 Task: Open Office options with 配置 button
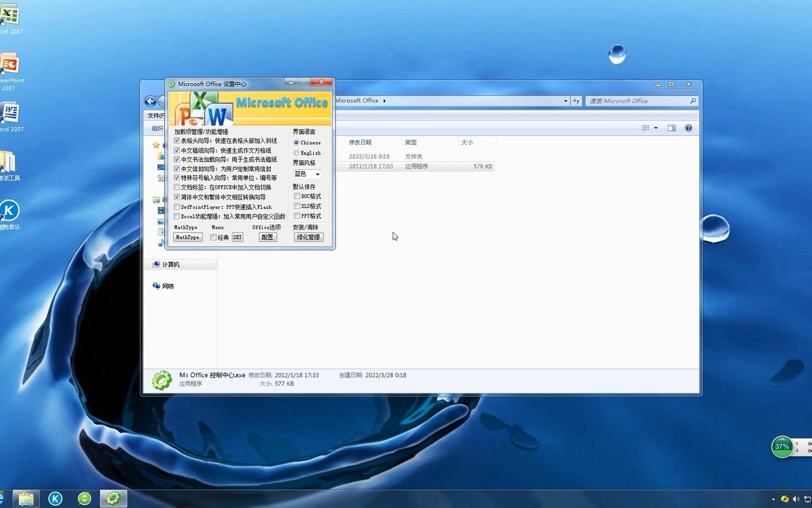click(267, 237)
